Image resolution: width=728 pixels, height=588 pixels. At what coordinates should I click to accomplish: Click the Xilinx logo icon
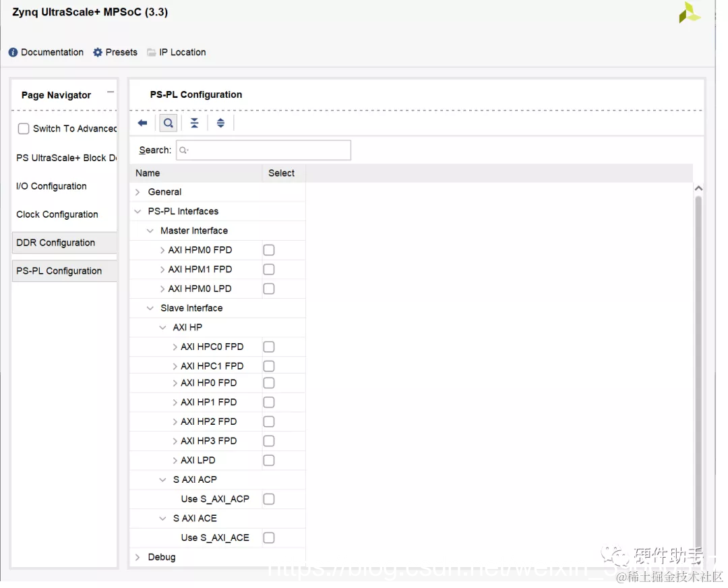tap(689, 13)
